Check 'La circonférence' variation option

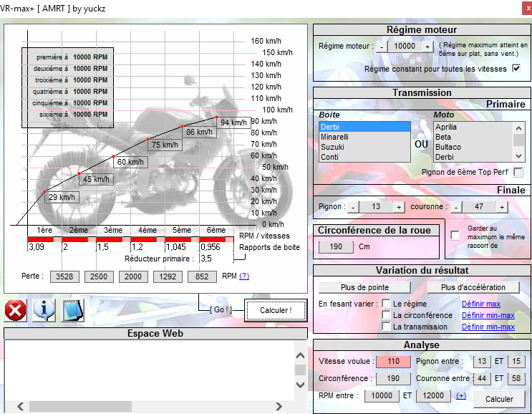386,315
